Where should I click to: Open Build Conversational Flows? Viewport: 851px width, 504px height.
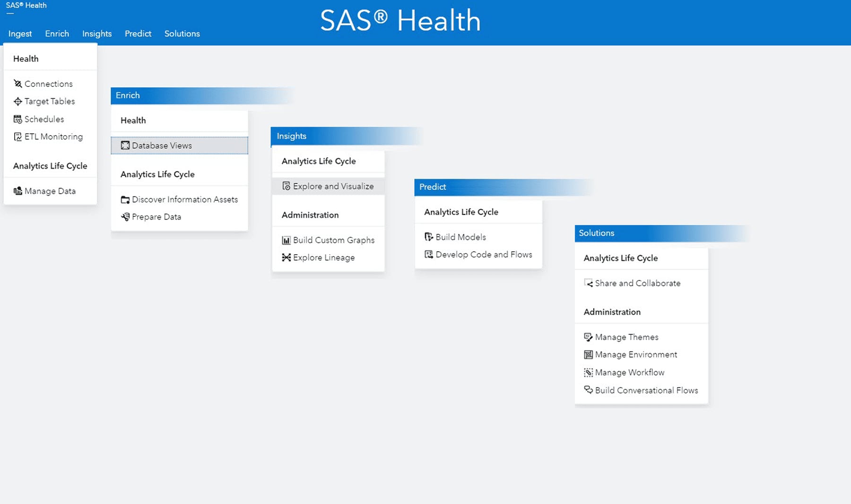(646, 390)
